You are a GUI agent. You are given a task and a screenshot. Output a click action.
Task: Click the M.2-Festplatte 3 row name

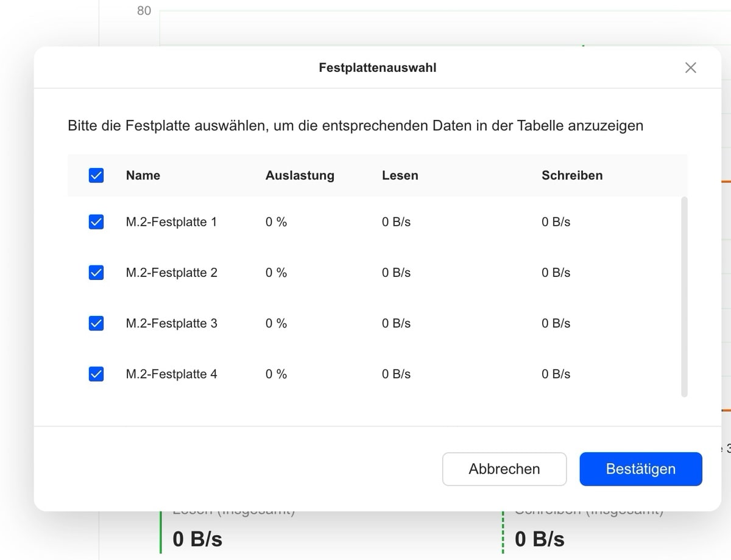point(171,323)
